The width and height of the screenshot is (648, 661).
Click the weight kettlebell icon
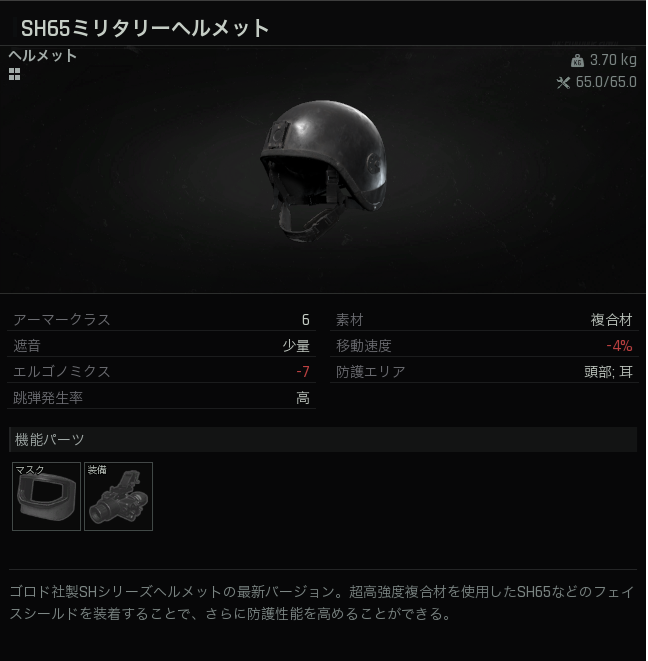578,61
